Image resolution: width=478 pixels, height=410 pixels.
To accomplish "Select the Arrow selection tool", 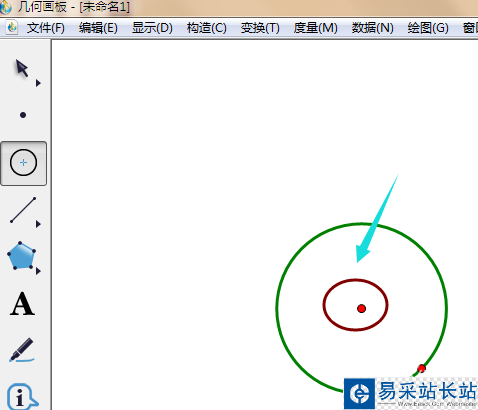I will pyautogui.click(x=22, y=68).
